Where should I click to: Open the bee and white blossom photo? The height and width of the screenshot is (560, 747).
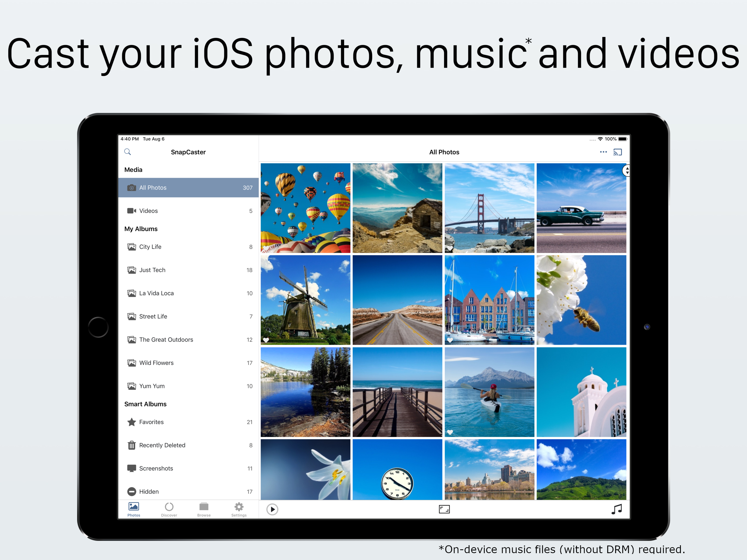[x=581, y=300]
